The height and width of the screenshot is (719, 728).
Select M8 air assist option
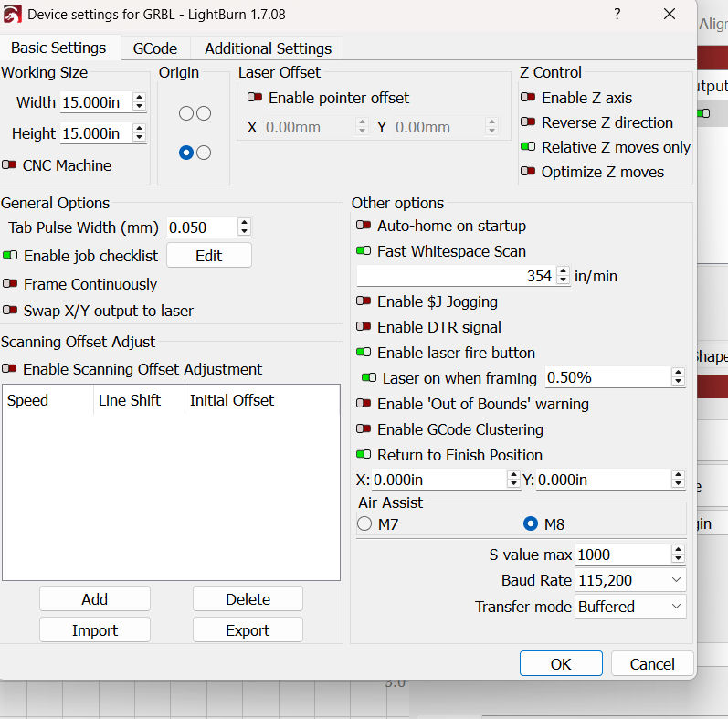tap(531, 523)
